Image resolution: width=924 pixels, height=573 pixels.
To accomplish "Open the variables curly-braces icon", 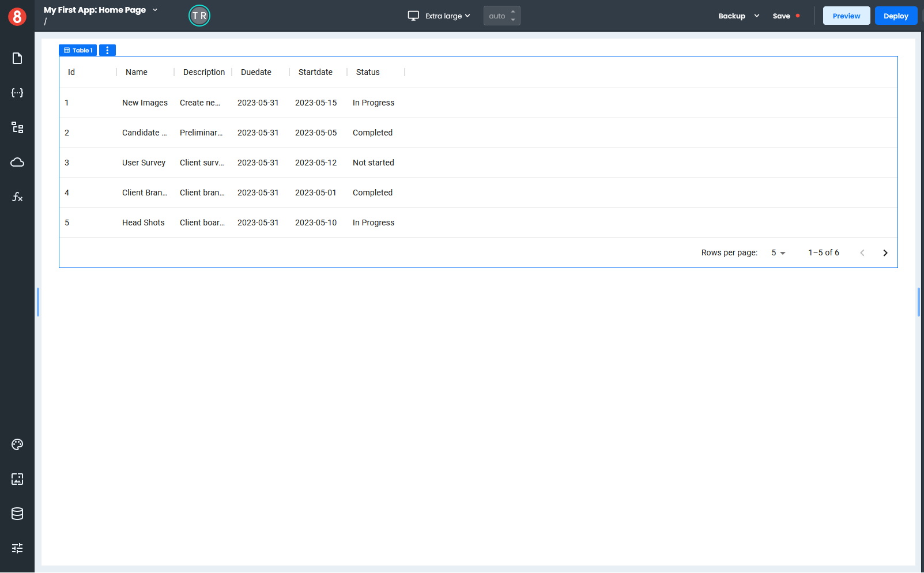I will coord(17,93).
